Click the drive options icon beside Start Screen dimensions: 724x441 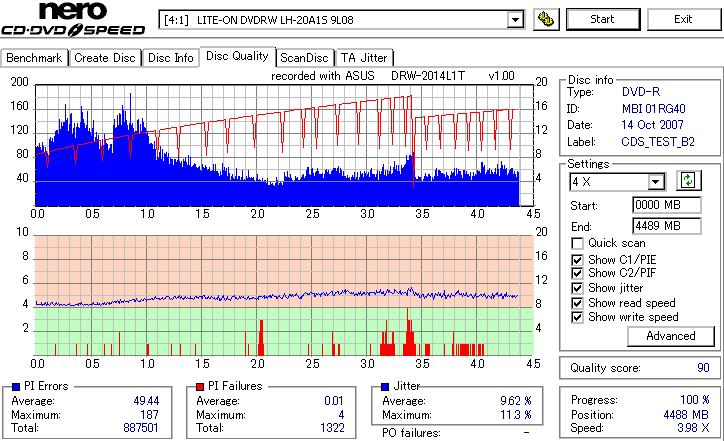pyautogui.click(x=546, y=19)
